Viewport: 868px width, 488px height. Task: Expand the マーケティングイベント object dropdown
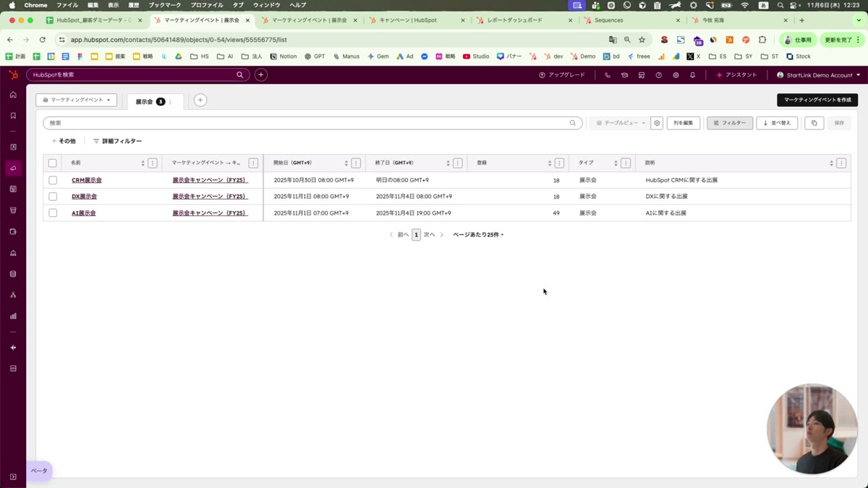[77, 100]
